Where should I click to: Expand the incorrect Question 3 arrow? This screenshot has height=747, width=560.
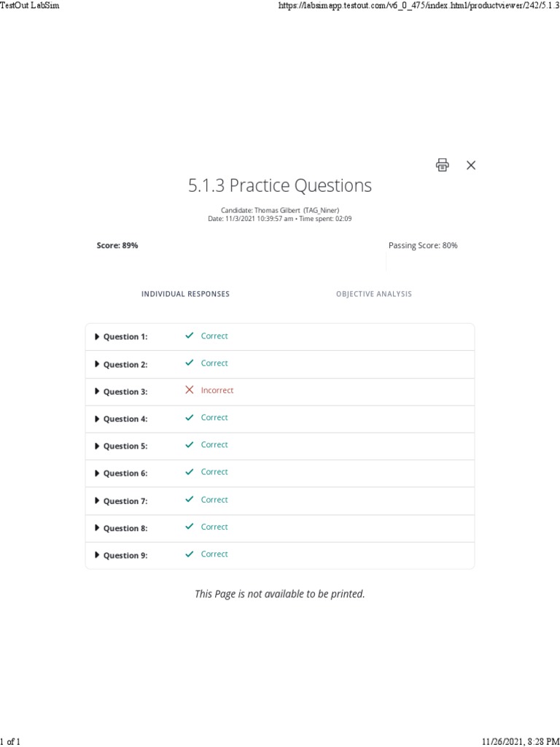tap(97, 391)
